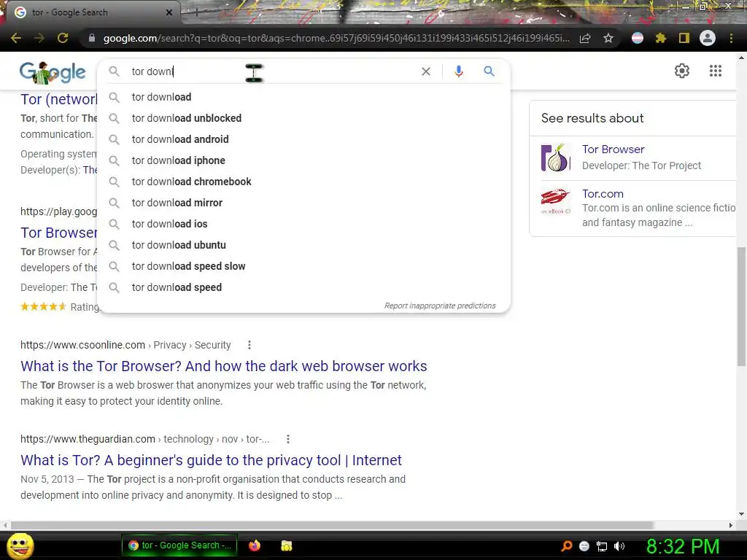
Task: Open the file manager taskbar icon
Action: tap(286, 545)
